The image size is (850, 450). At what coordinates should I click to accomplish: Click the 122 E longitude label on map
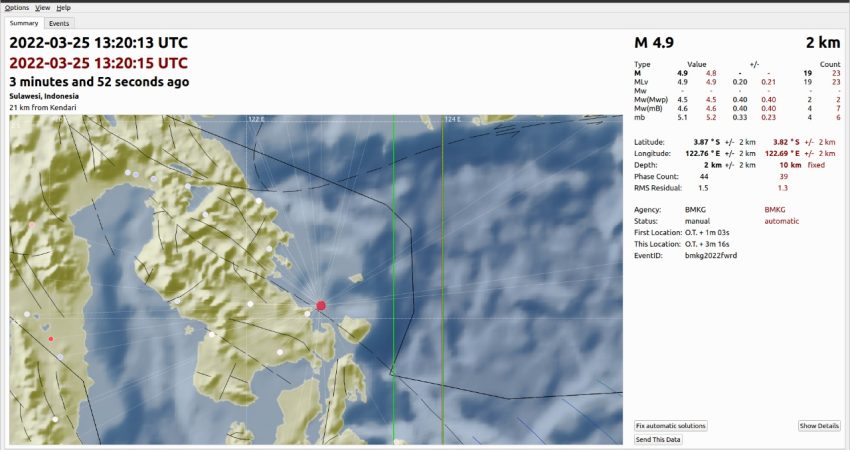click(x=255, y=119)
